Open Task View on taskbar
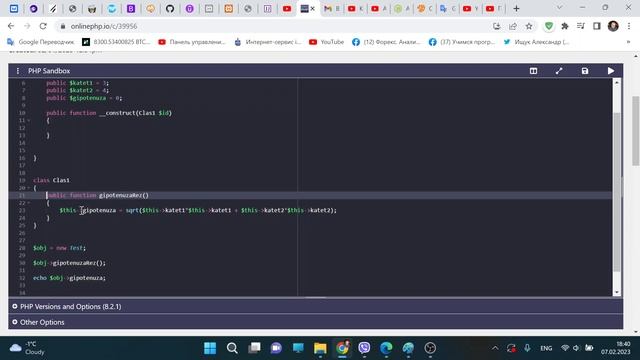Image resolution: width=640 pixels, height=360 pixels. point(254,348)
